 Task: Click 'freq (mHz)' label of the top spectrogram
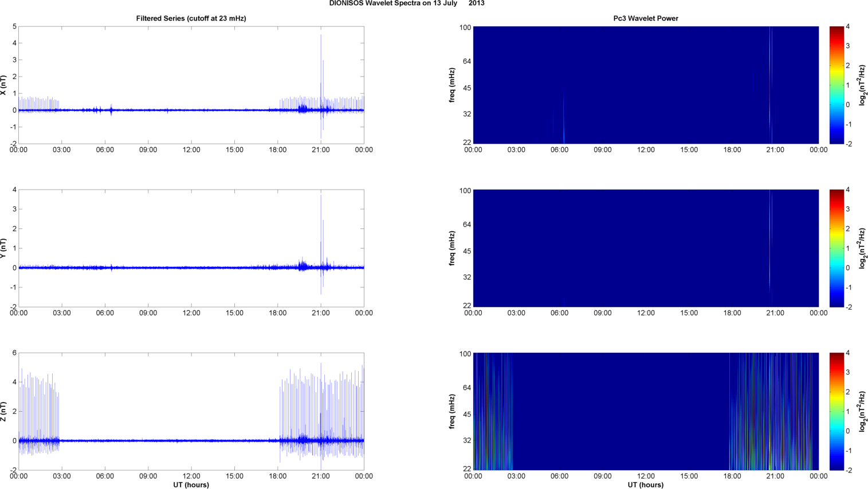452,85
